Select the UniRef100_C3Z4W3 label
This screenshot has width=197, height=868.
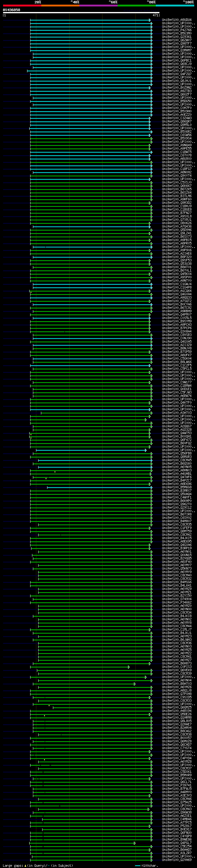[177, 118]
